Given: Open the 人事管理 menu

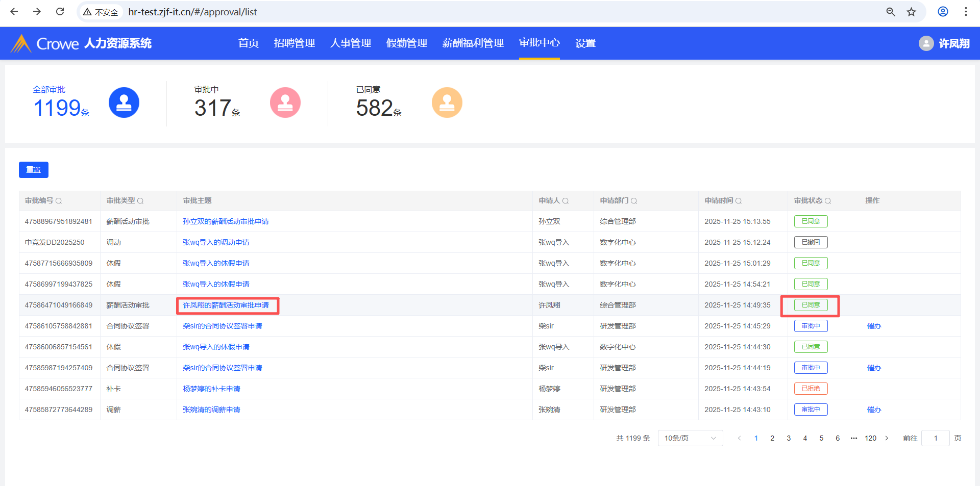Looking at the screenshot, I should pyautogui.click(x=351, y=43).
